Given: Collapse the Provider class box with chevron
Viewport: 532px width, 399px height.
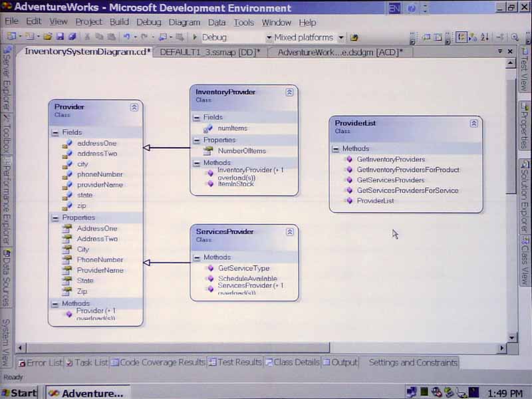Looking at the screenshot, I should [134, 106].
